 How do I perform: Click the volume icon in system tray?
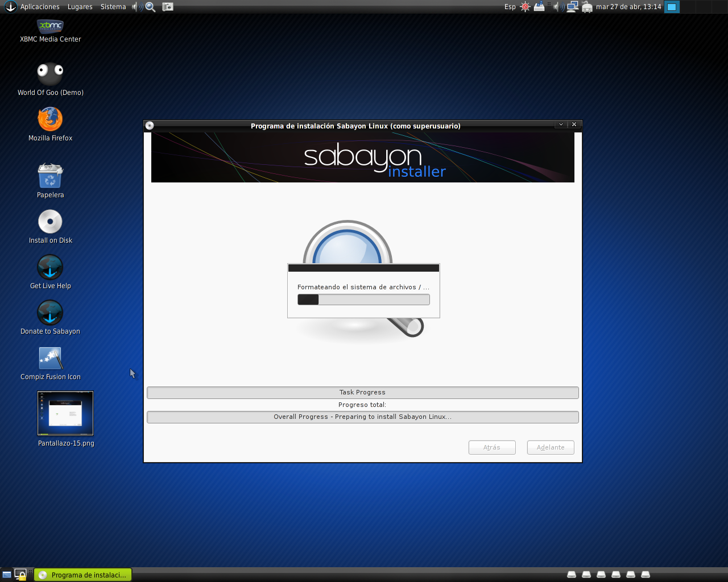559,7
